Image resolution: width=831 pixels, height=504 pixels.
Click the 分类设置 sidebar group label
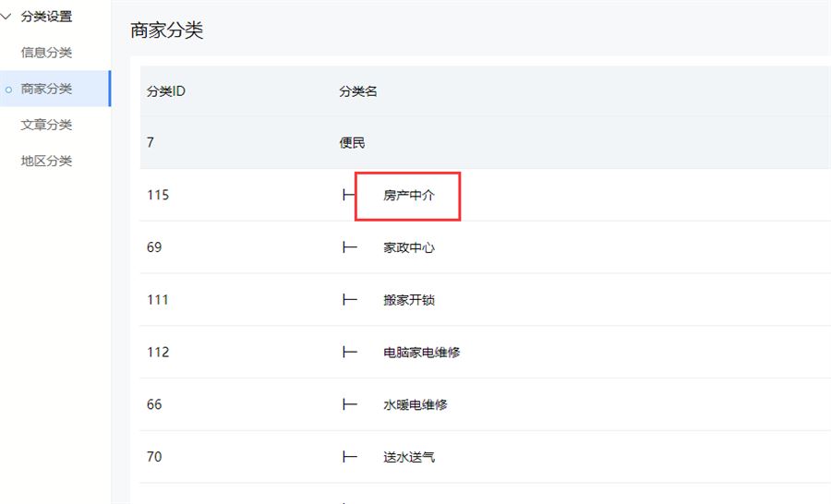click(x=46, y=17)
